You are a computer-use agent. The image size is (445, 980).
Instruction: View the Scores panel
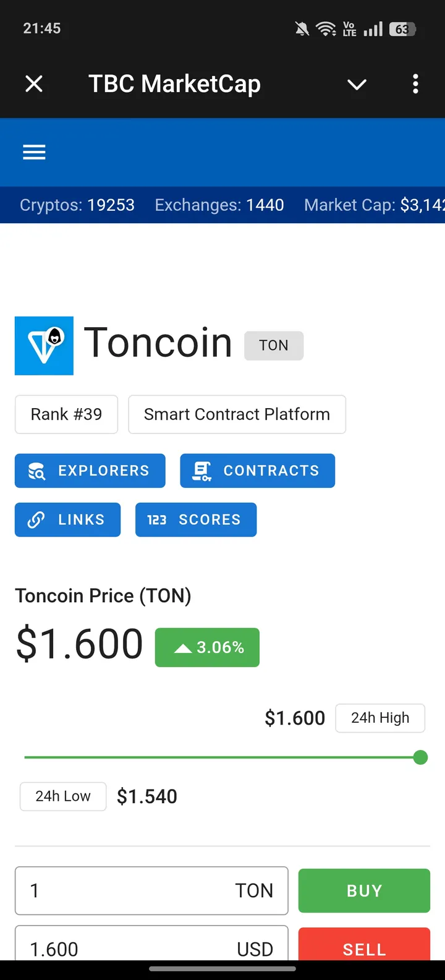195,520
